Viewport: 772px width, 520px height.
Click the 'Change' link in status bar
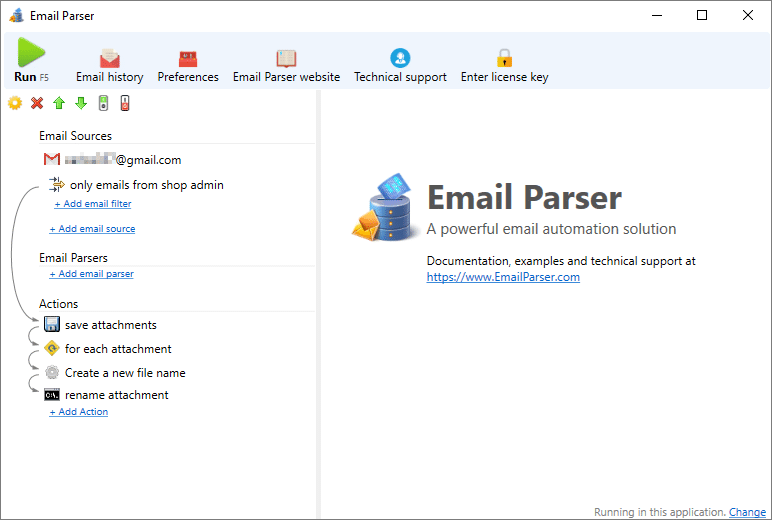tap(747, 512)
